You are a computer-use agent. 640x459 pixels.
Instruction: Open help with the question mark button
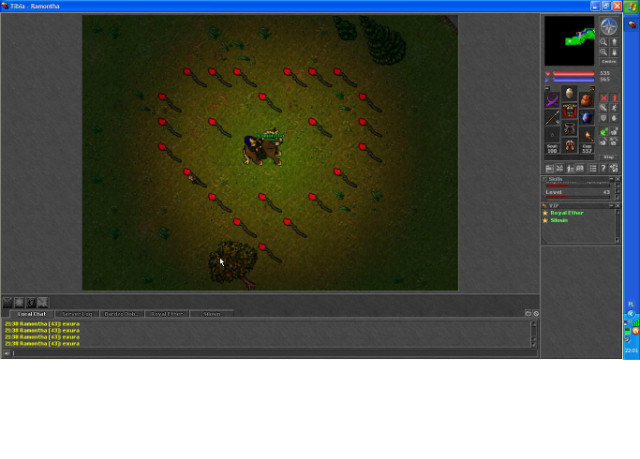603,169
